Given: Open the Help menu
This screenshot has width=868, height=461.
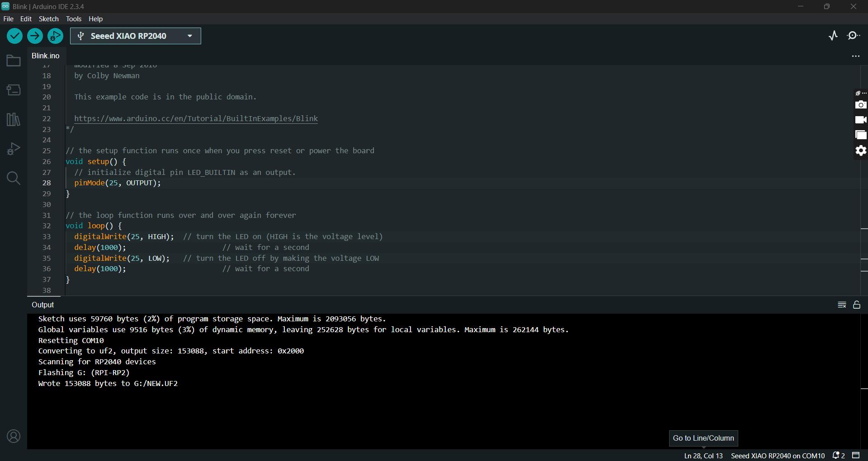Looking at the screenshot, I should (x=95, y=19).
